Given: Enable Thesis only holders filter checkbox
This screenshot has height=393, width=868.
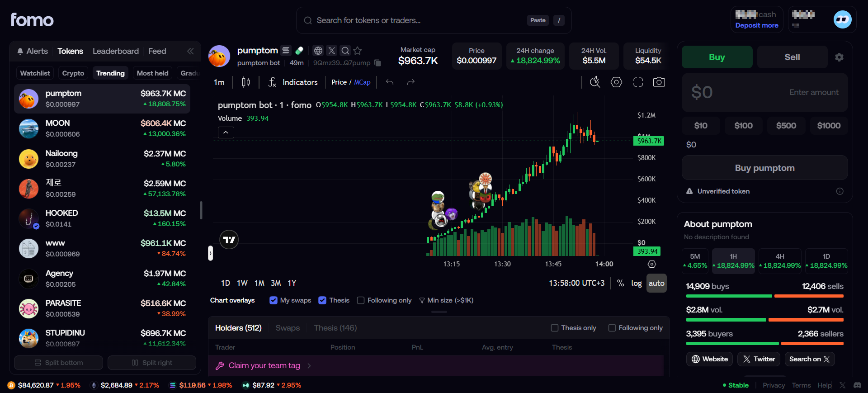Looking at the screenshot, I should 555,328.
